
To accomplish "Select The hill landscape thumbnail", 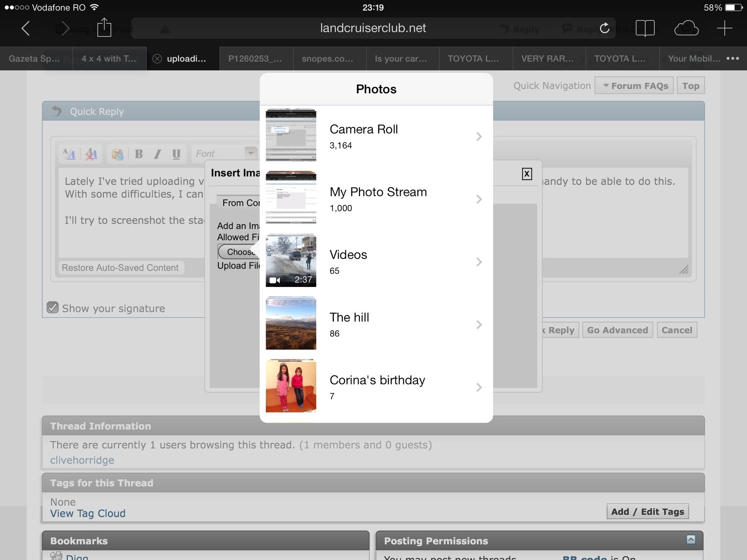I will pos(291,323).
